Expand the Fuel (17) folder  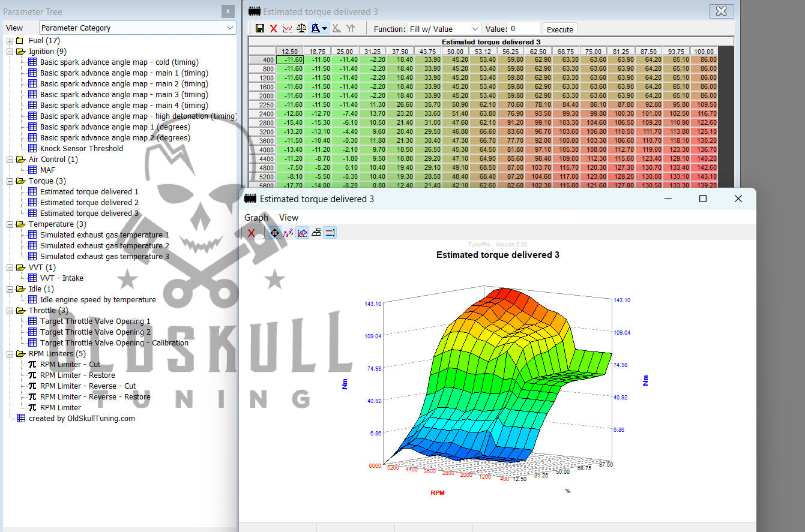[x=10, y=41]
